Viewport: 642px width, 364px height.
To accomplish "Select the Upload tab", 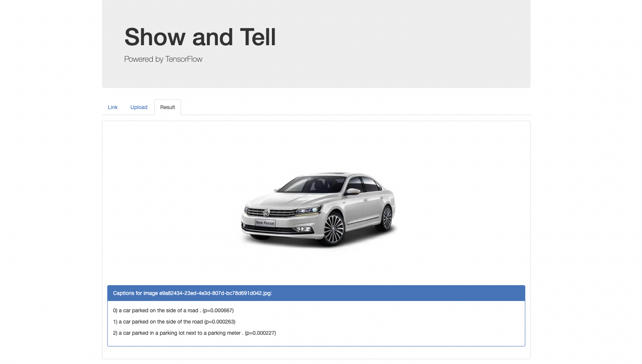I will tap(139, 107).
